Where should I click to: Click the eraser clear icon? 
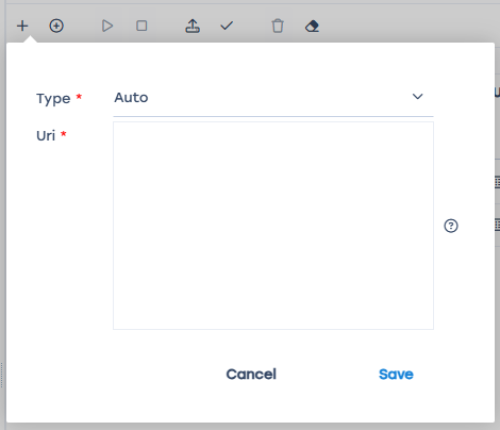coord(312,26)
